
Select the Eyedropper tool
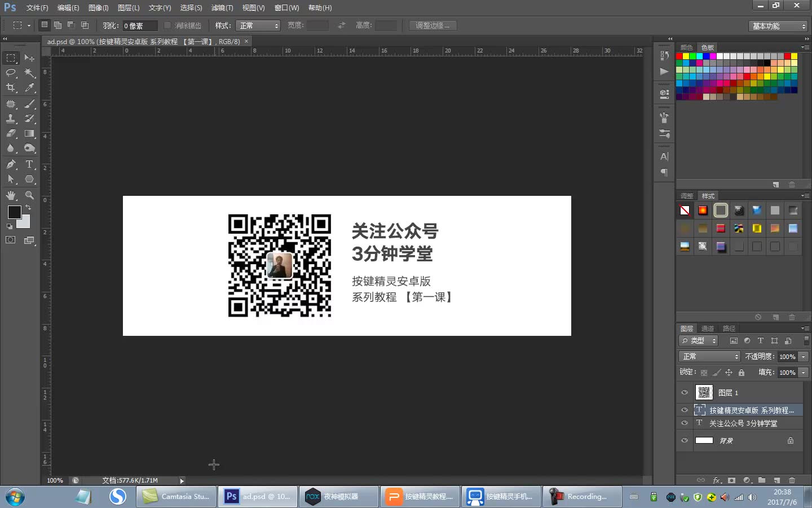pyautogui.click(x=29, y=87)
